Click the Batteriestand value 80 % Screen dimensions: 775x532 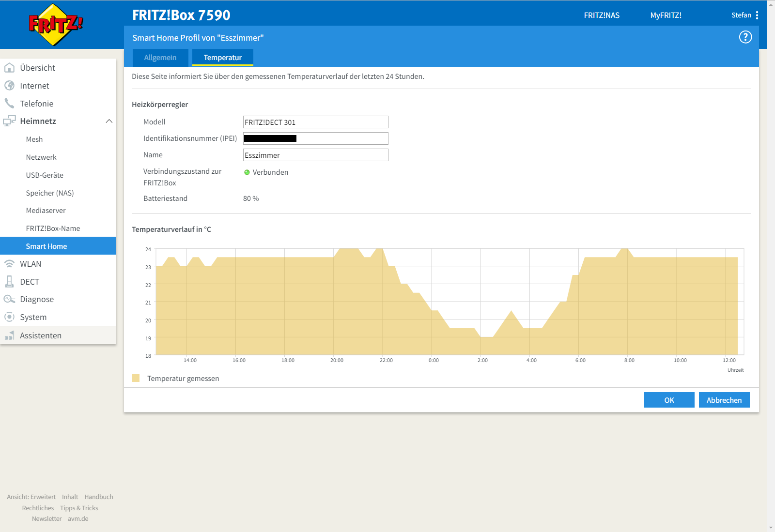(251, 198)
